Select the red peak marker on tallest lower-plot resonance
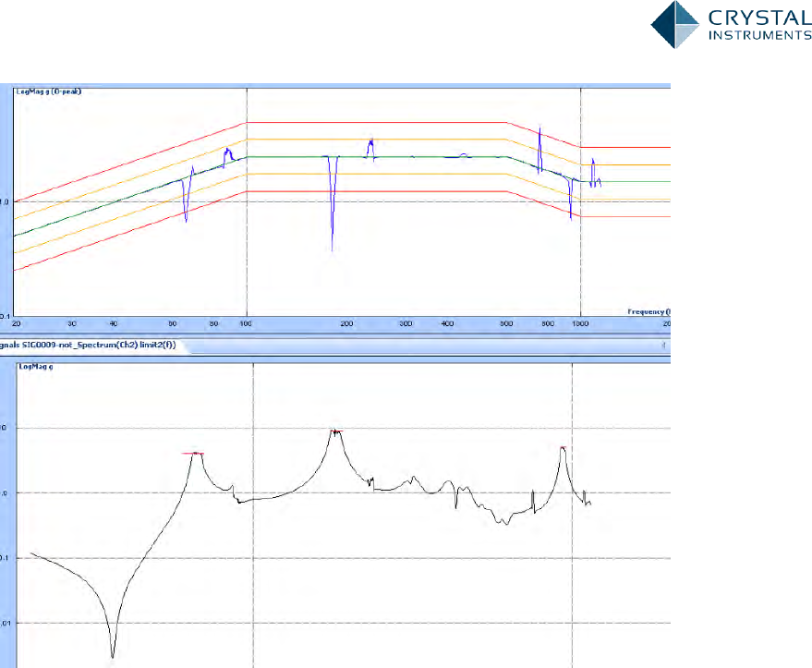The image size is (812, 668). coord(336,431)
